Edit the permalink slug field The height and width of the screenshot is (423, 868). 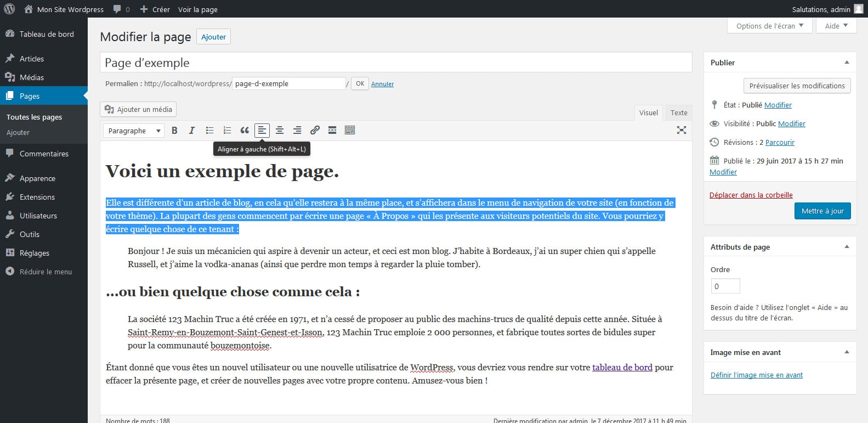pos(289,84)
